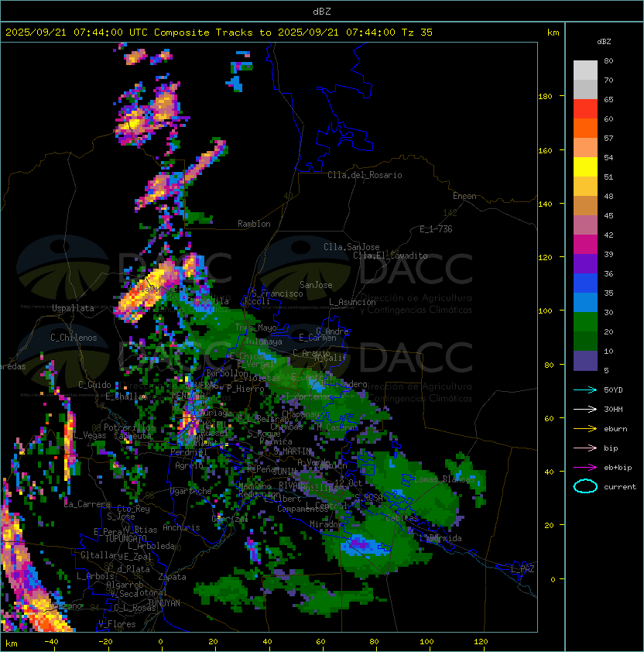Click the Uspallata place label
This screenshot has width=644, height=652.
pyautogui.click(x=73, y=308)
